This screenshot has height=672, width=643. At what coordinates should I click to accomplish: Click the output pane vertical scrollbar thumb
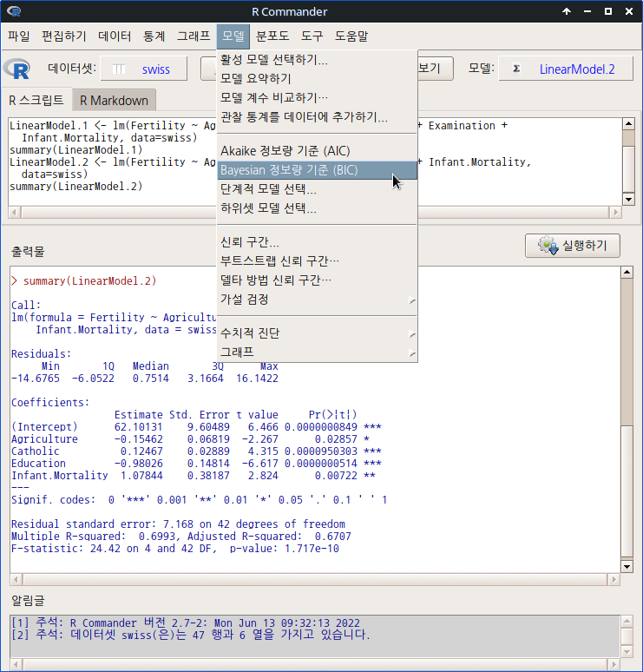click(627, 491)
